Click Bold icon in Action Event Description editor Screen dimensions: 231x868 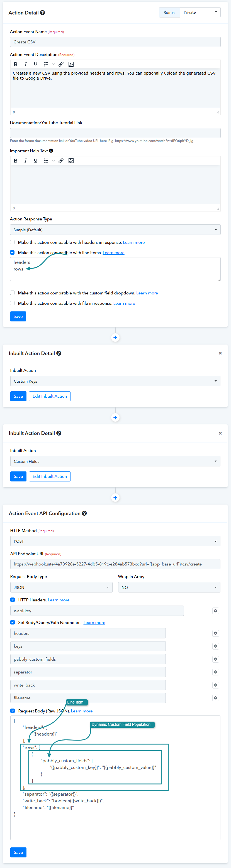click(x=16, y=64)
